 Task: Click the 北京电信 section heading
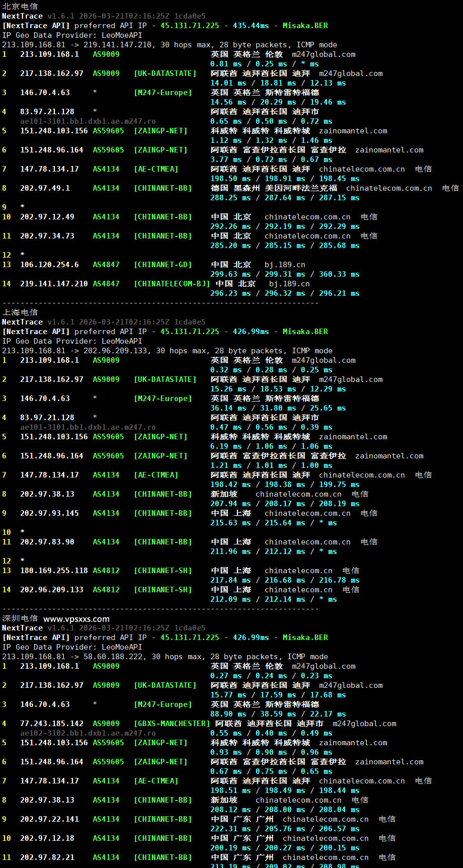[x=20, y=7]
